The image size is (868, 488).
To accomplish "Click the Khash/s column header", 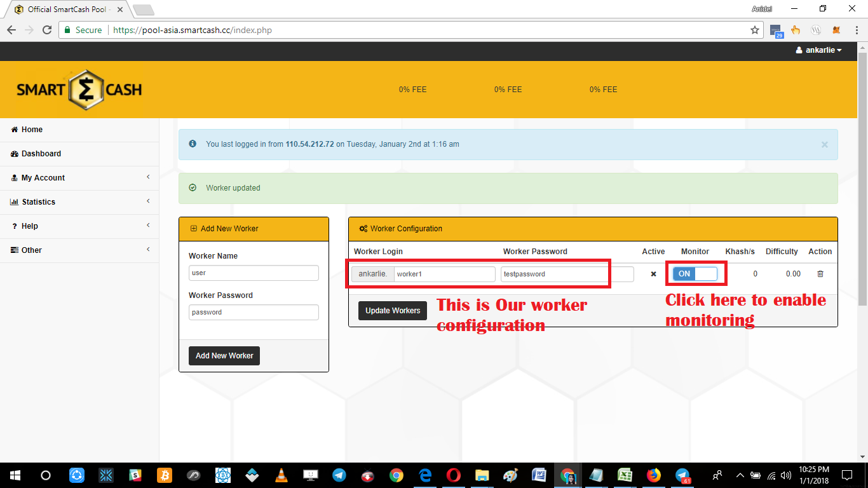I will coord(740,252).
